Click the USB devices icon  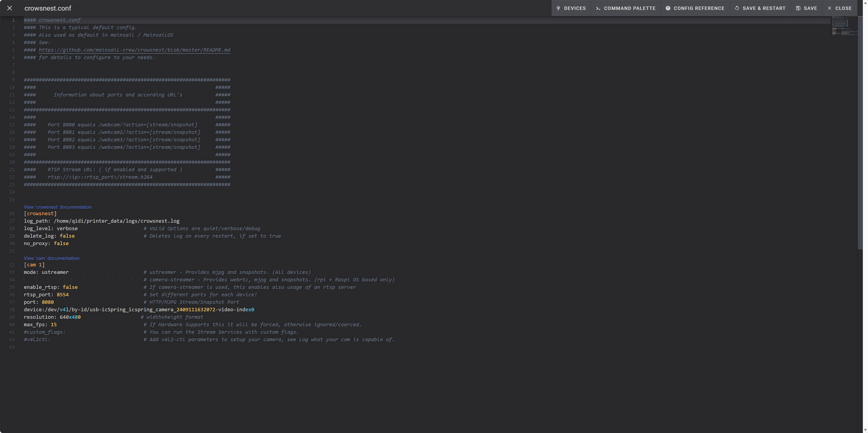pyautogui.click(x=558, y=8)
